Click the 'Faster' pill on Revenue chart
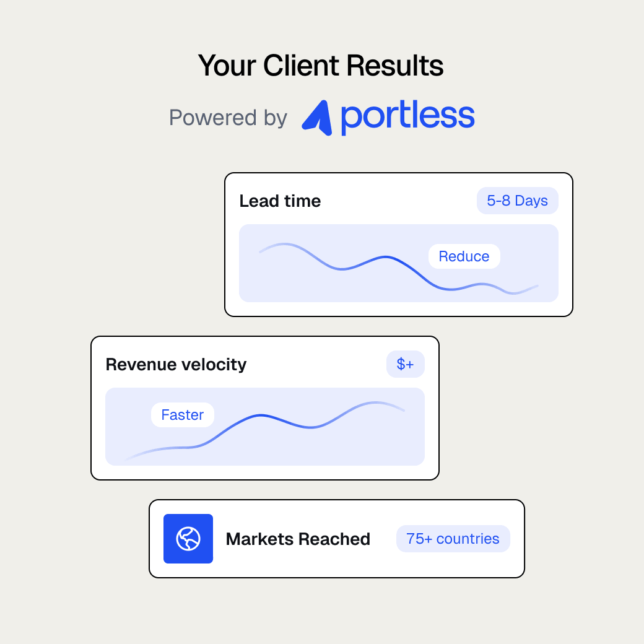Viewport: 644px width, 644px height. coord(182,415)
